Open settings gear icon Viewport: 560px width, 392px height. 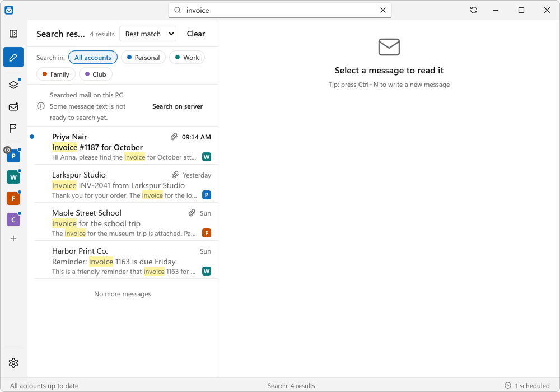pos(13,363)
